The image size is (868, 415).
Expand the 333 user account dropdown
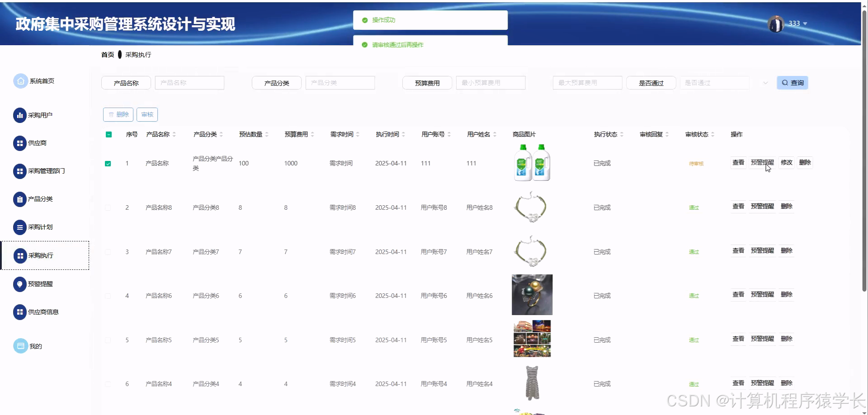click(x=797, y=24)
